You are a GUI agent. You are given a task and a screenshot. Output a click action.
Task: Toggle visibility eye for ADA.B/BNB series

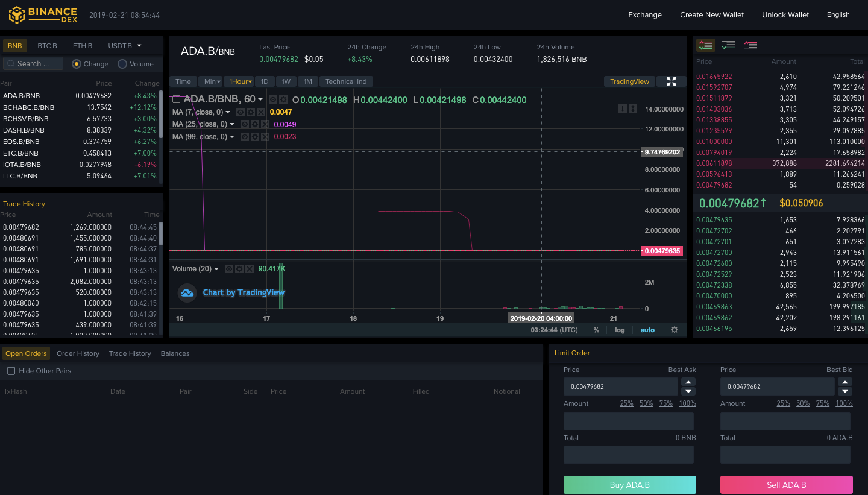pos(272,99)
